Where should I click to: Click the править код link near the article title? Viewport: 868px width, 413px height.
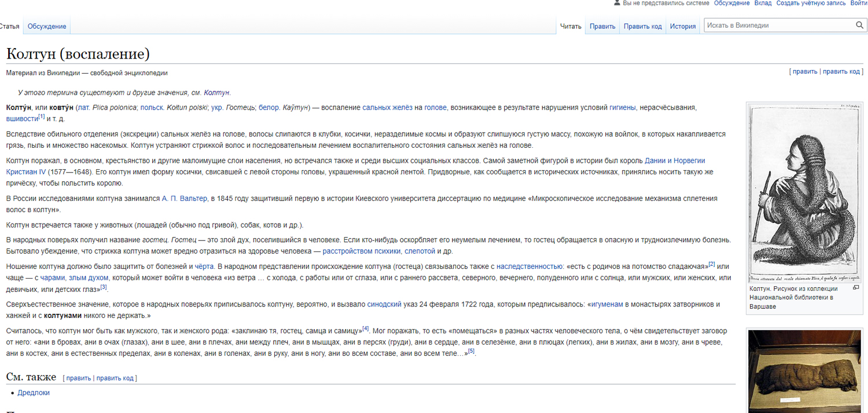tap(841, 71)
